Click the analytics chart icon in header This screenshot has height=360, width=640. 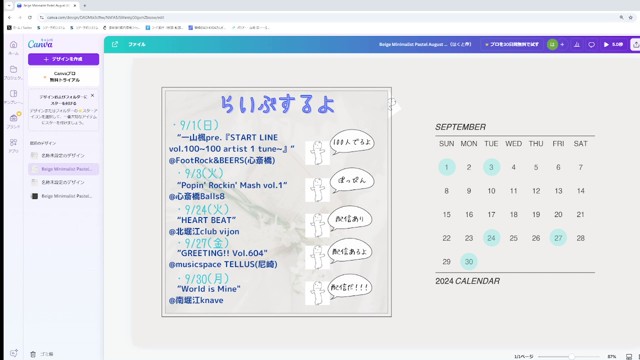click(577, 44)
